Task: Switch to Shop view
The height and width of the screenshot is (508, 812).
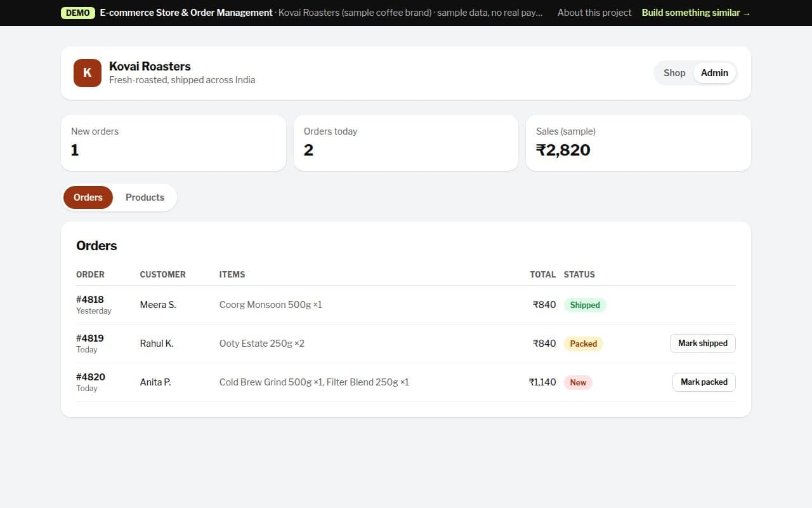Action: coord(674,73)
